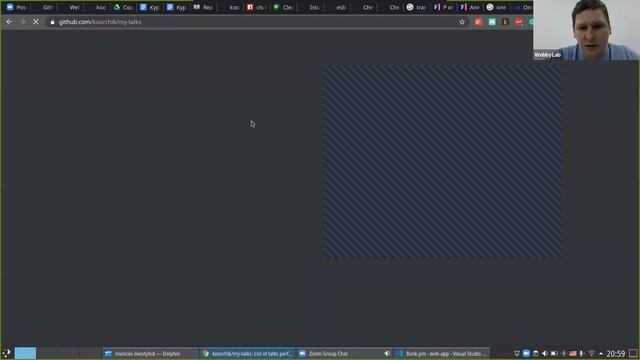Select the highlighted virtual desktop in pager
640x360 pixels.
point(25,353)
